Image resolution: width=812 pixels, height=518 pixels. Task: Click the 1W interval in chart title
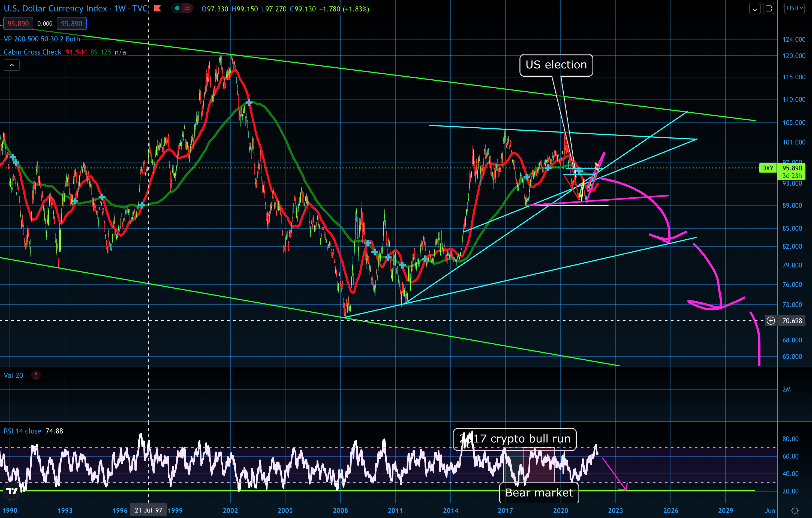coord(120,8)
